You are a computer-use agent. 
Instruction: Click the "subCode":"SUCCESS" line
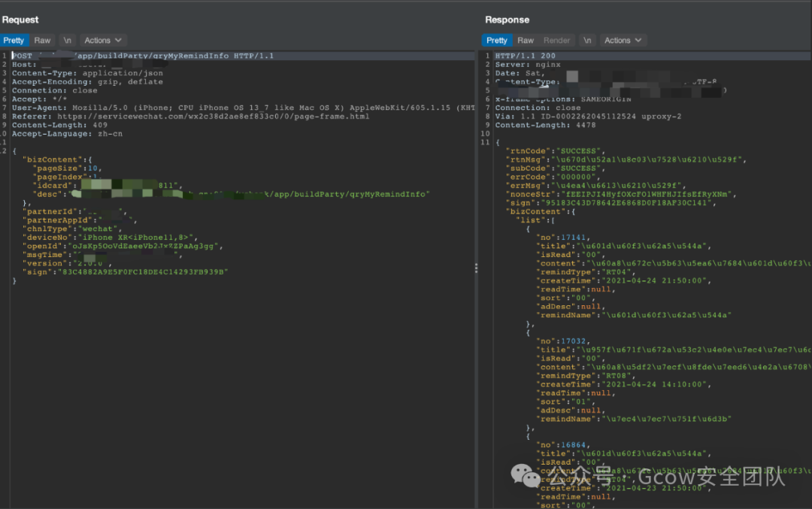coord(555,168)
